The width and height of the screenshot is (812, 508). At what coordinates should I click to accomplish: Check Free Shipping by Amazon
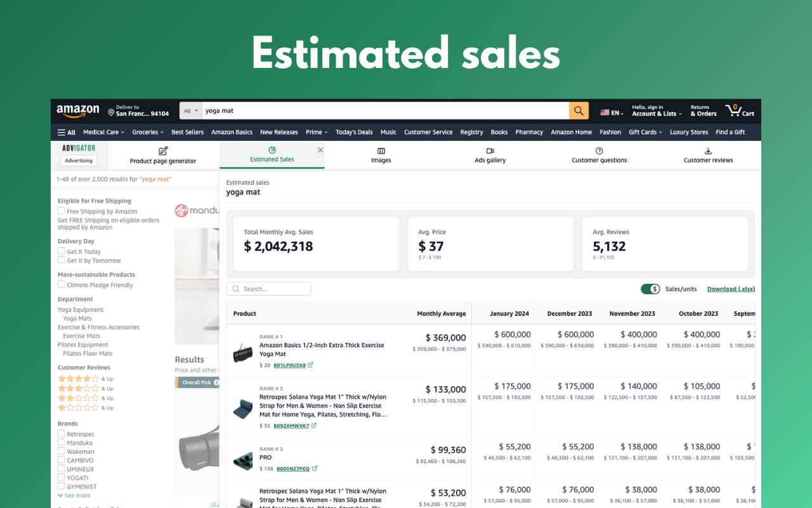pos(62,211)
